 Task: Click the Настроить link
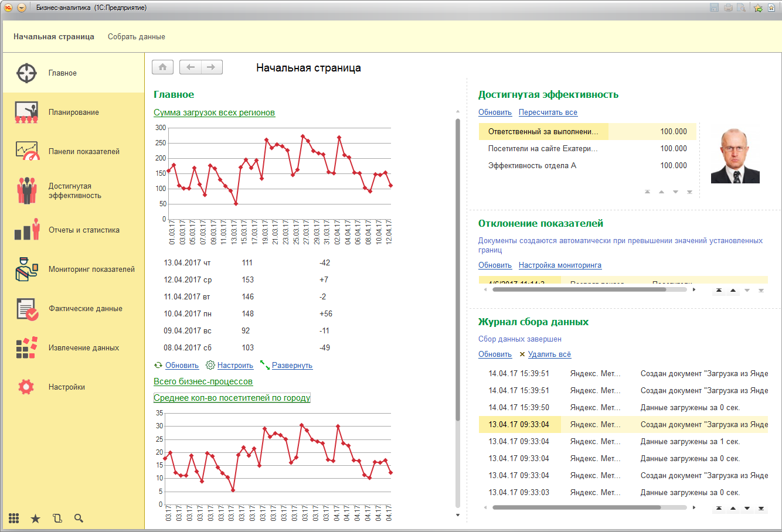235,365
